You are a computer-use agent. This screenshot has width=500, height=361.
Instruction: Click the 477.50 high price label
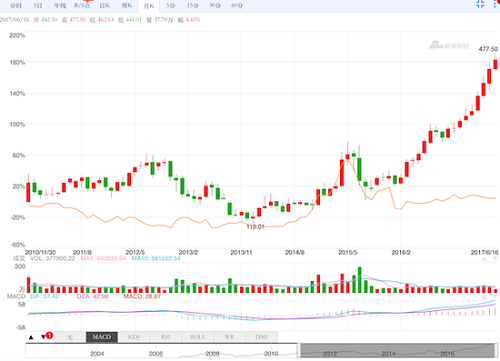tap(488, 49)
